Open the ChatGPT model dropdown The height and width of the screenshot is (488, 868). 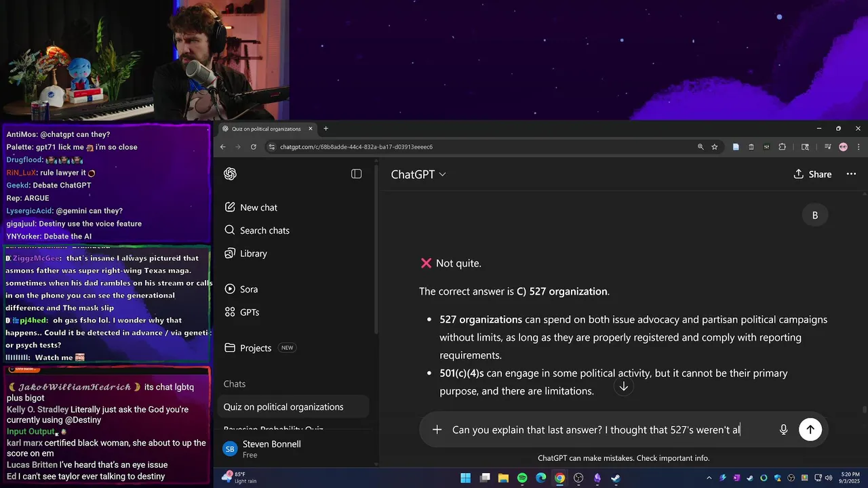click(x=418, y=174)
